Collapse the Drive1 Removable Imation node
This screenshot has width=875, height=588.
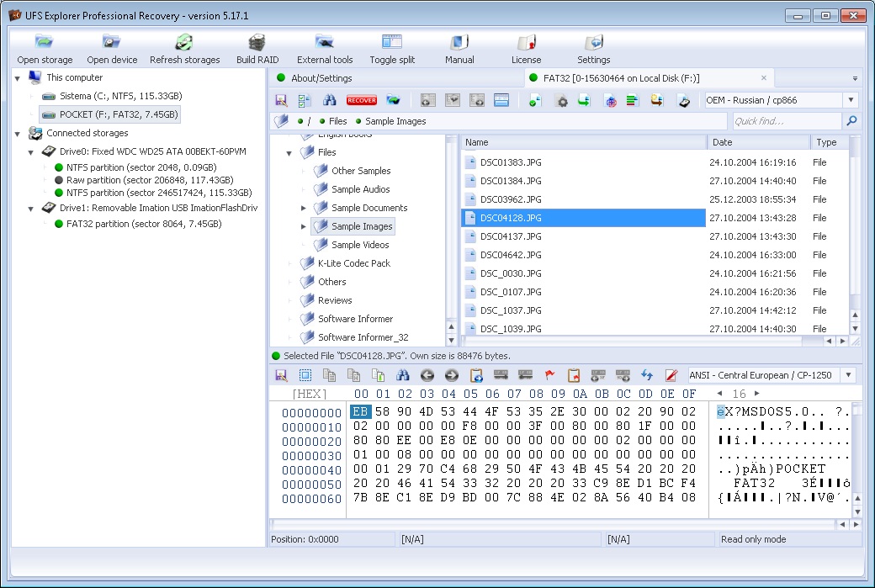click(x=30, y=209)
